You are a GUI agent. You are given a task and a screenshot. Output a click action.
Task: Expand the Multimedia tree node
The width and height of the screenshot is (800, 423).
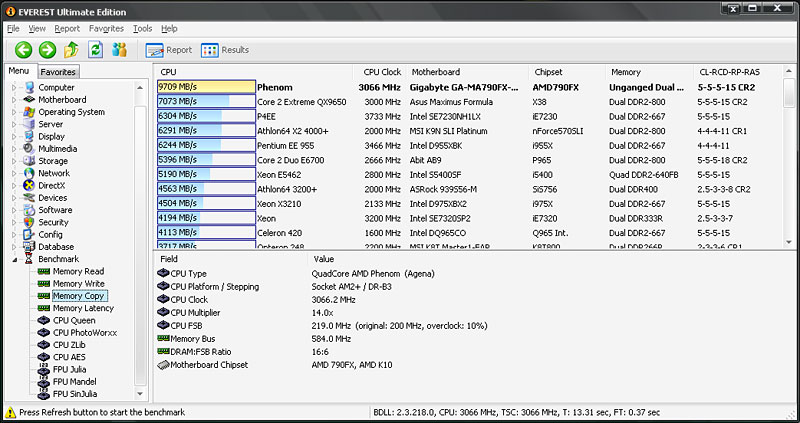point(14,149)
